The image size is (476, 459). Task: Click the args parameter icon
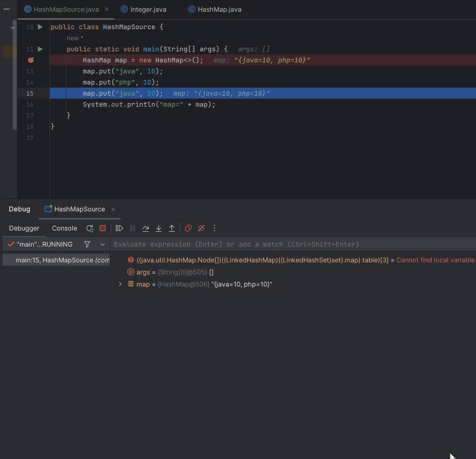click(131, 272)
